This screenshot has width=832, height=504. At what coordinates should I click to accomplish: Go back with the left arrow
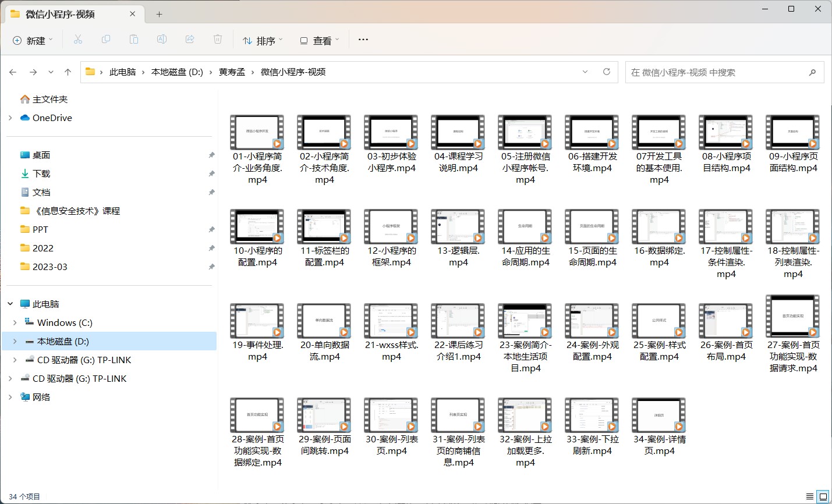(13, 72)
